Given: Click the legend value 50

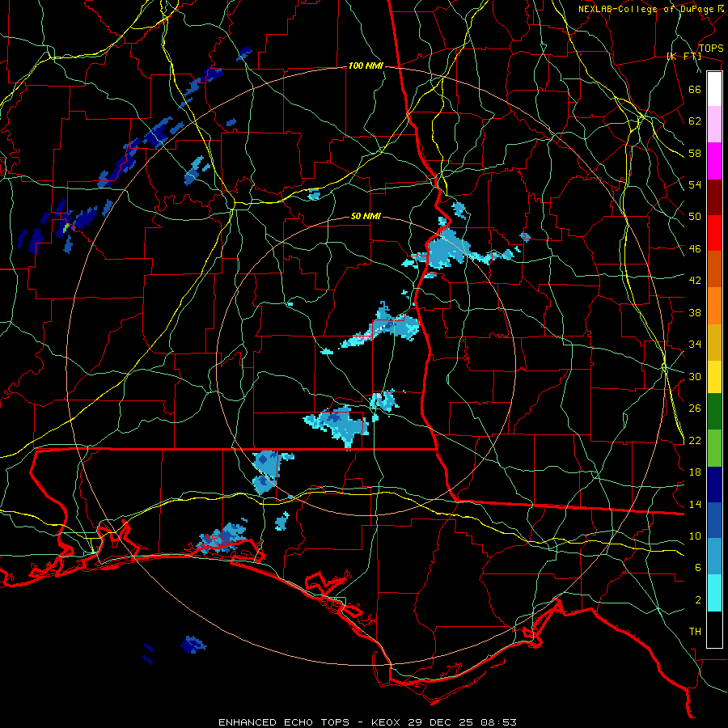Looking at the screenshot, I should click(695, 217).
